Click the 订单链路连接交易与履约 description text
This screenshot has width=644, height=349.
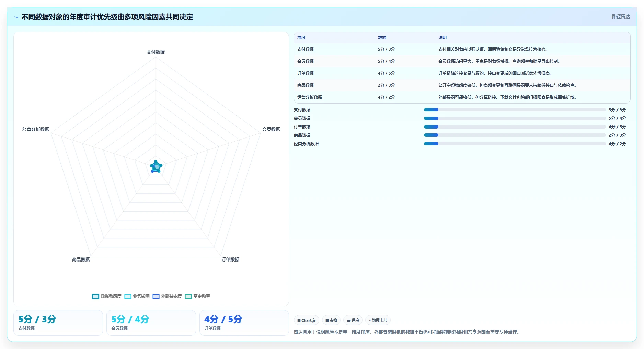pos(495,73)
